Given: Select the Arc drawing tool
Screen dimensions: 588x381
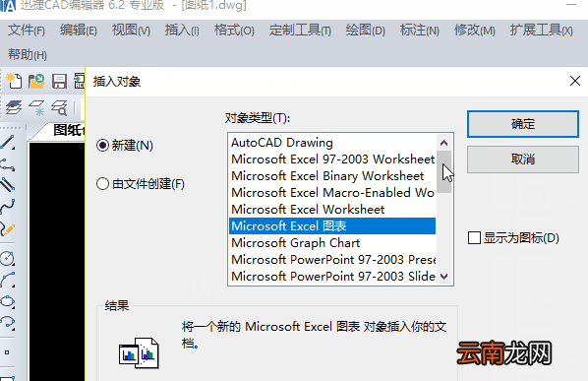Looking at the screenshot, I should pos(8,280).
